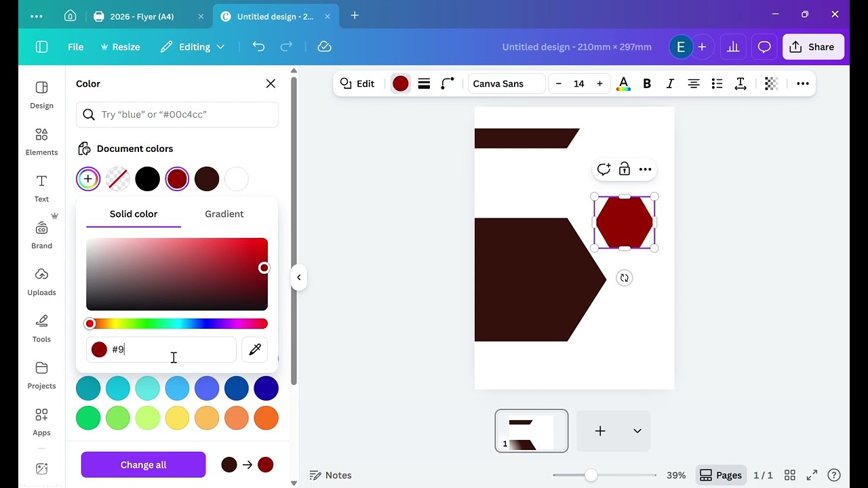Toggle the Pages view button
This screenshot has width=868, height=488.
point(721,475)
